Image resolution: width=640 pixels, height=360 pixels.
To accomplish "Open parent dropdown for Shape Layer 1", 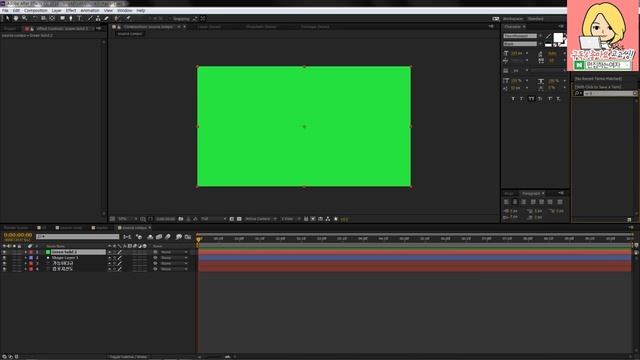I will [x=173, y=258].
